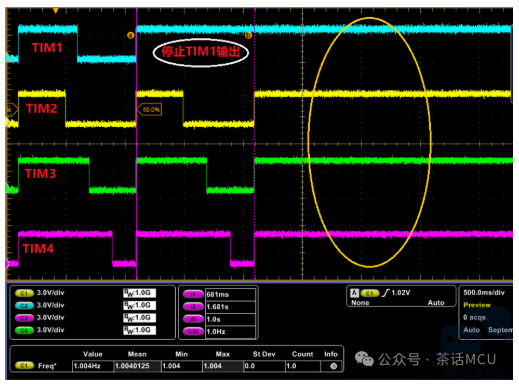
Task: Click C2 bandwidth 1.0G field
Action: (x=139, y=306)
